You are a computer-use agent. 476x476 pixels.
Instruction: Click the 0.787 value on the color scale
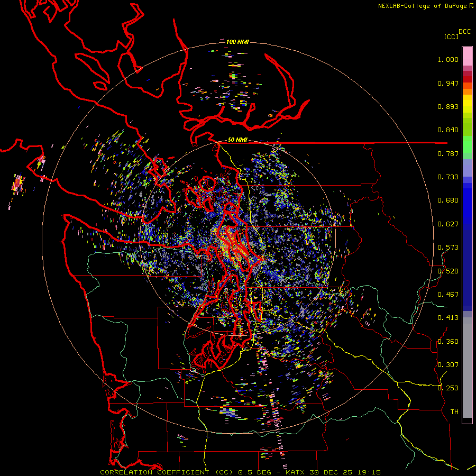pos(448,153)
